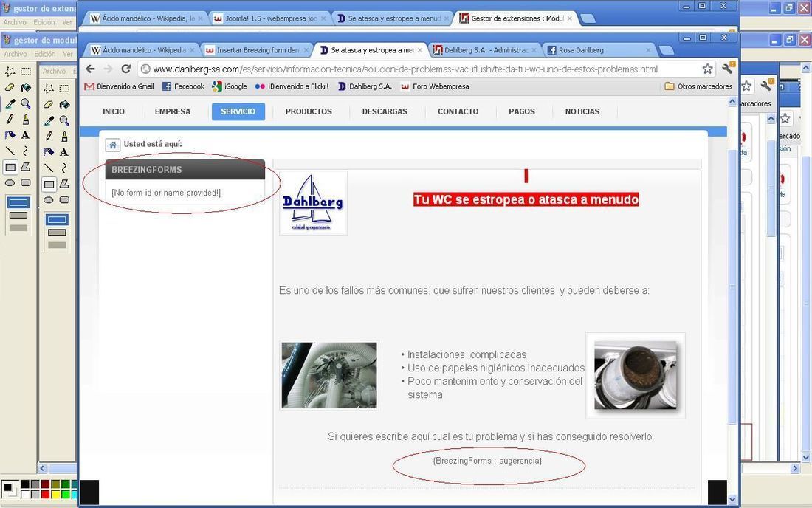Select Rounded Rectangle tool in leftmost Paint toolbox
812x508 pixels.
[x=25, y=183]
